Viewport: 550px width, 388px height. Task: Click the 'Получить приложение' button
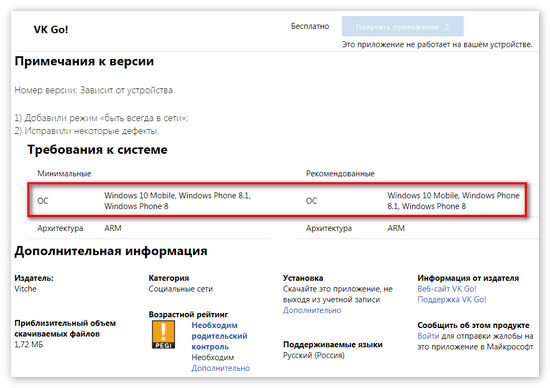click(403, 26)
